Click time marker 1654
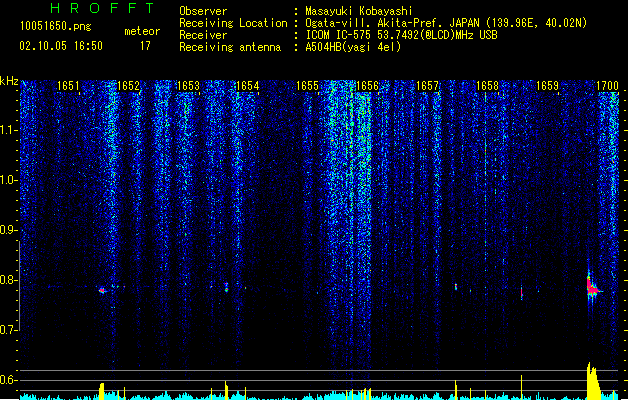Viewport: 629px width, 400px height. 248,86
